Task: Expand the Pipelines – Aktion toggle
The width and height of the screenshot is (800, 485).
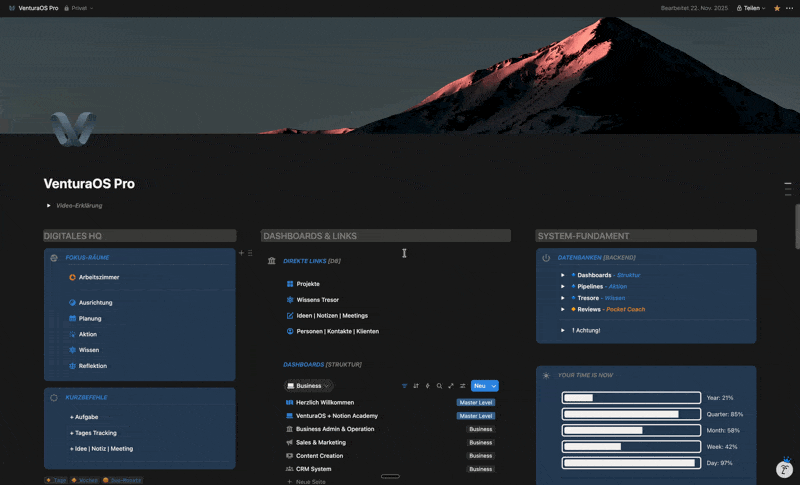Action: tap(563, 286)
